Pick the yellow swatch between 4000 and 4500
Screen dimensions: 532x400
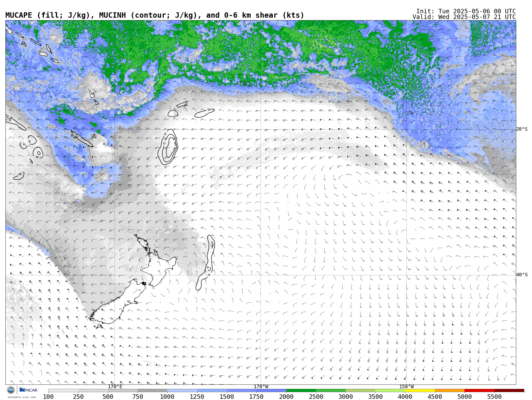coord(420,391)
